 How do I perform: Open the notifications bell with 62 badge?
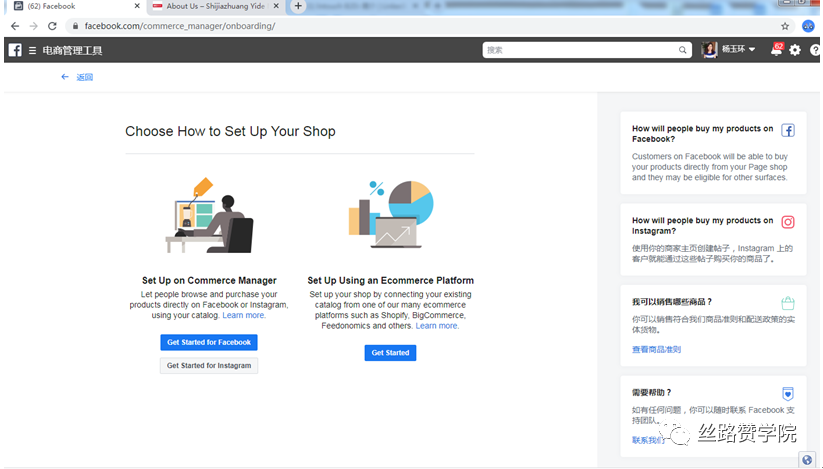776,49
